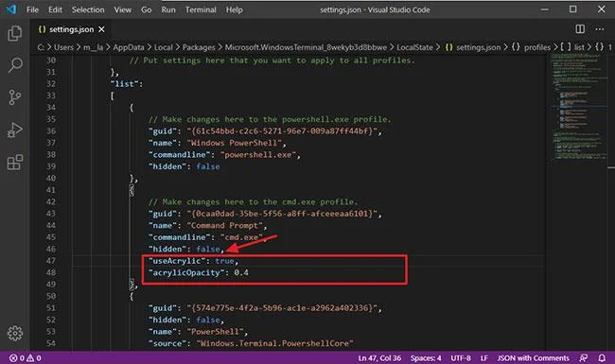
Task: Click "powershell.exe" commandline value
Action: point(258,154)
